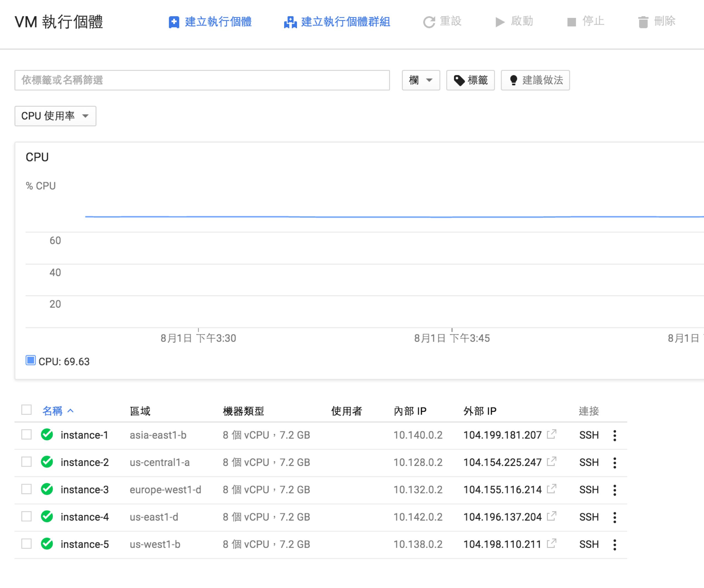Click the label or name filter field
This screenshot has height=588, width=704.
(x=202, y=80)
